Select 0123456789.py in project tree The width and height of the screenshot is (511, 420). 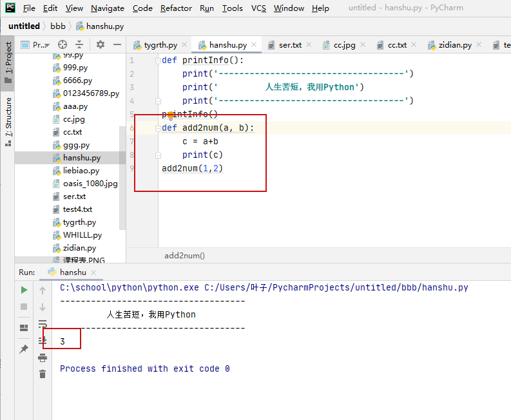pyautogui.click(x=86, y=93)
